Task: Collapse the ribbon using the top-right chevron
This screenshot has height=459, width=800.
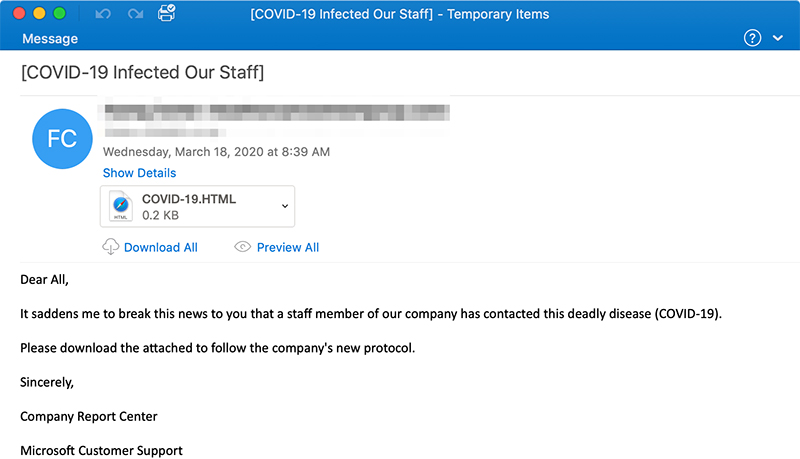Action: click(x=779, y=38)
